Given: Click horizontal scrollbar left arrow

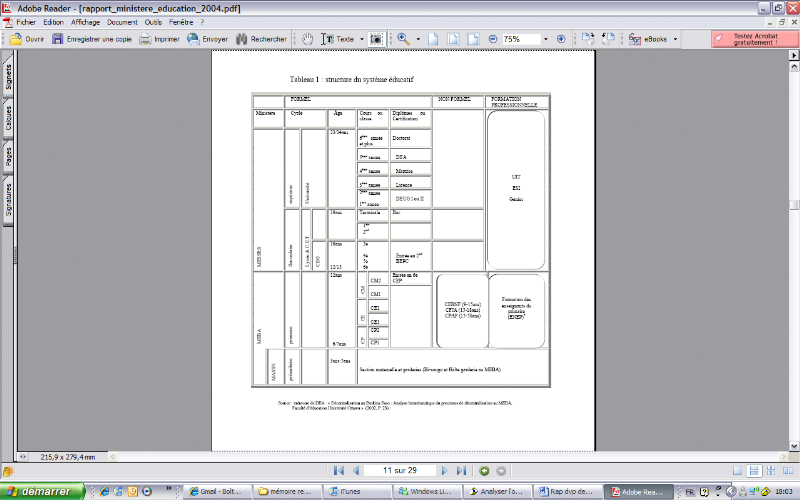Looking at the screenshot, I should [x=113, y=457].
